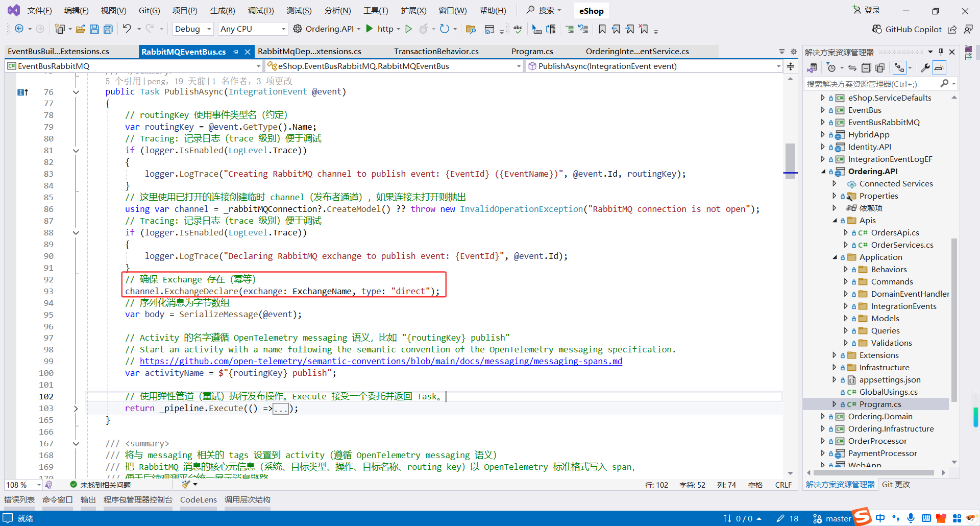The width and height of the screenshot is (980, 526).
Task: Toggle a bookmark with the bookmark icon
Action: point(602,29)
